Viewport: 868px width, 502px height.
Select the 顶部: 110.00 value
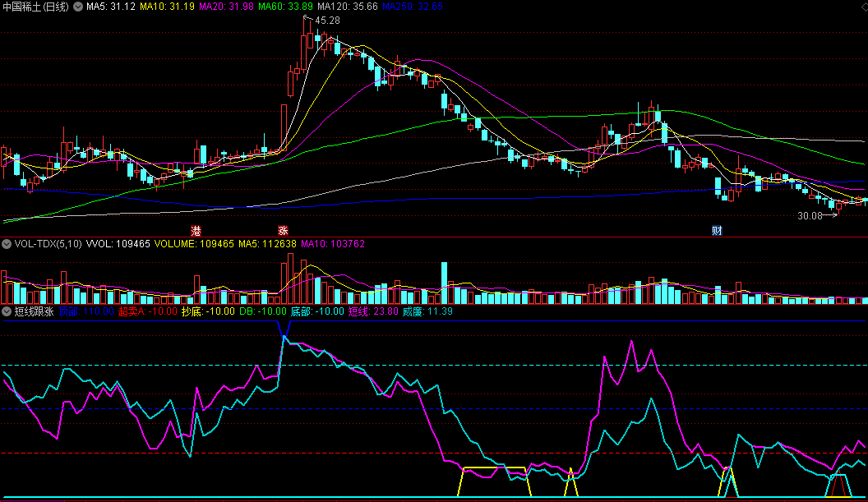(86, 311)
